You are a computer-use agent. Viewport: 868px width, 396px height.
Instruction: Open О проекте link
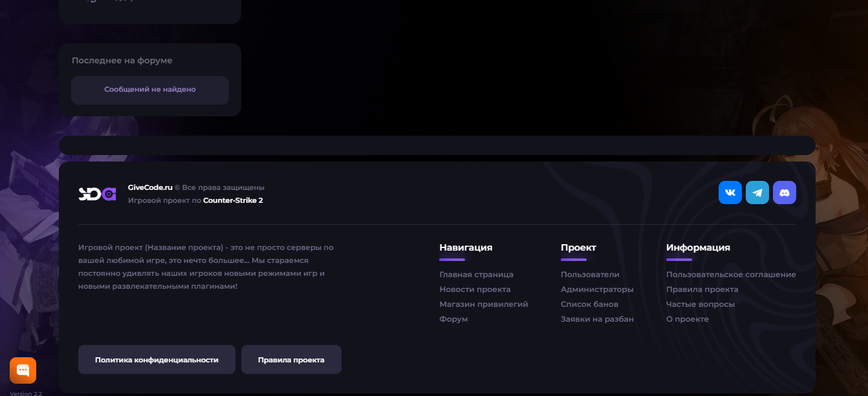pos(687,319)
